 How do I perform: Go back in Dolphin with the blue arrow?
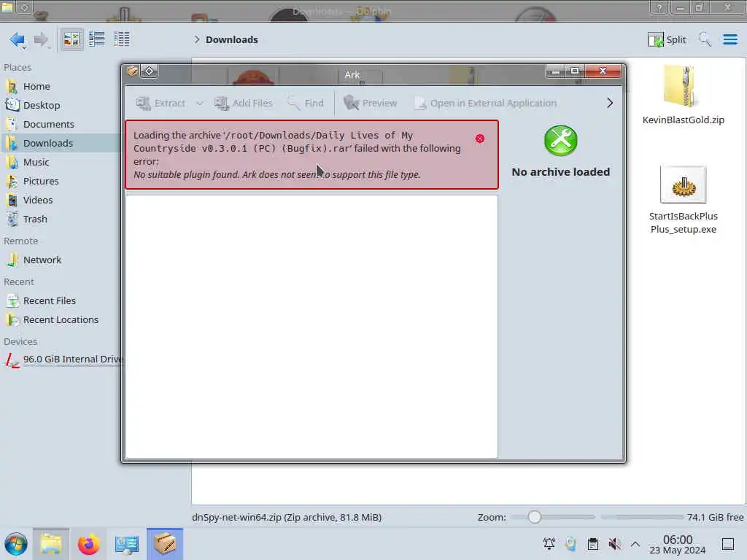coord(18,39)
